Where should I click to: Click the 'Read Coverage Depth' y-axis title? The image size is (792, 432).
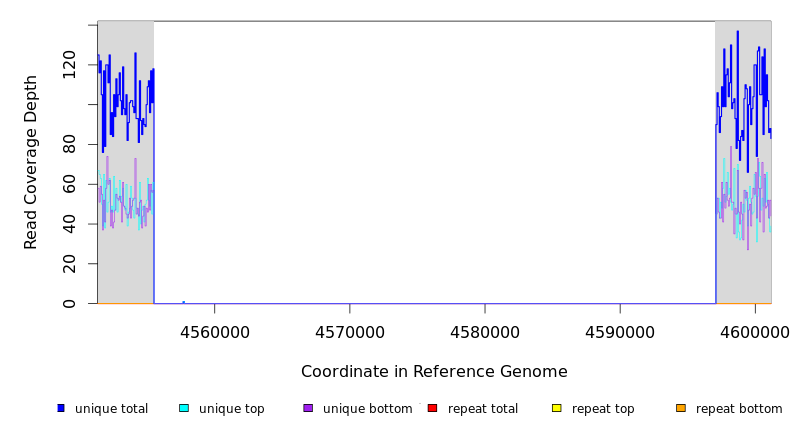click(x=31, y=162)
